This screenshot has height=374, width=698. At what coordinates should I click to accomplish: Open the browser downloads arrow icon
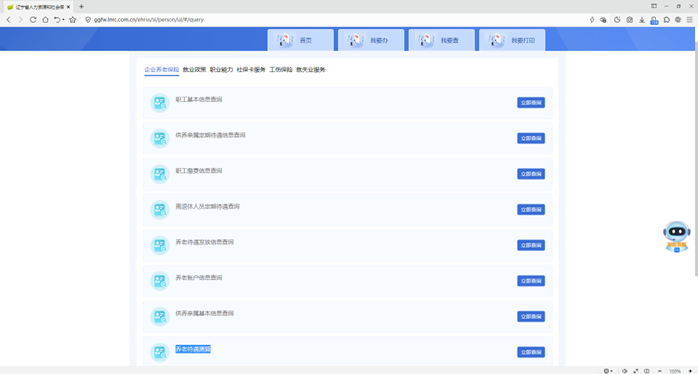point(641,20)
